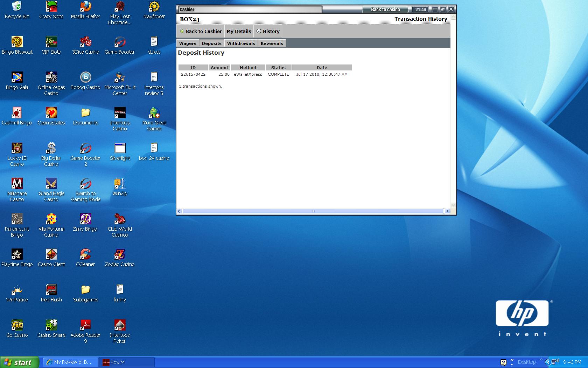Expand hidden system tray icons
The image size is (588, 368).
point(548,362)
